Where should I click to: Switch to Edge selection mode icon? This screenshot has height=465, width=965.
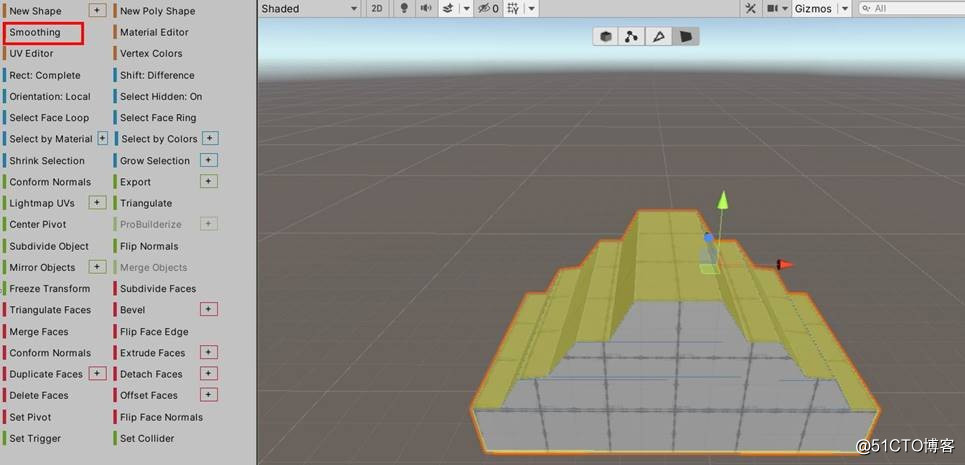pos(659,37)
